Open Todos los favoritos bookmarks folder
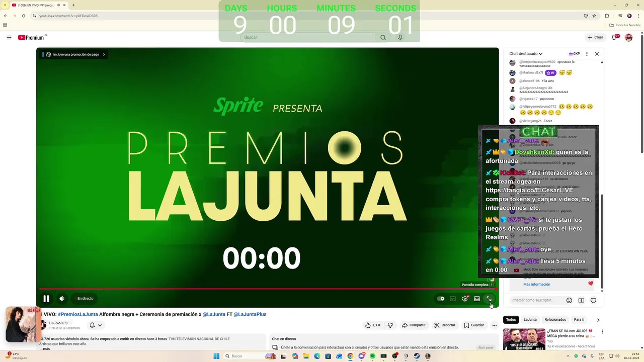The width and height of the screenshot is (644, 362). (625, 25)
